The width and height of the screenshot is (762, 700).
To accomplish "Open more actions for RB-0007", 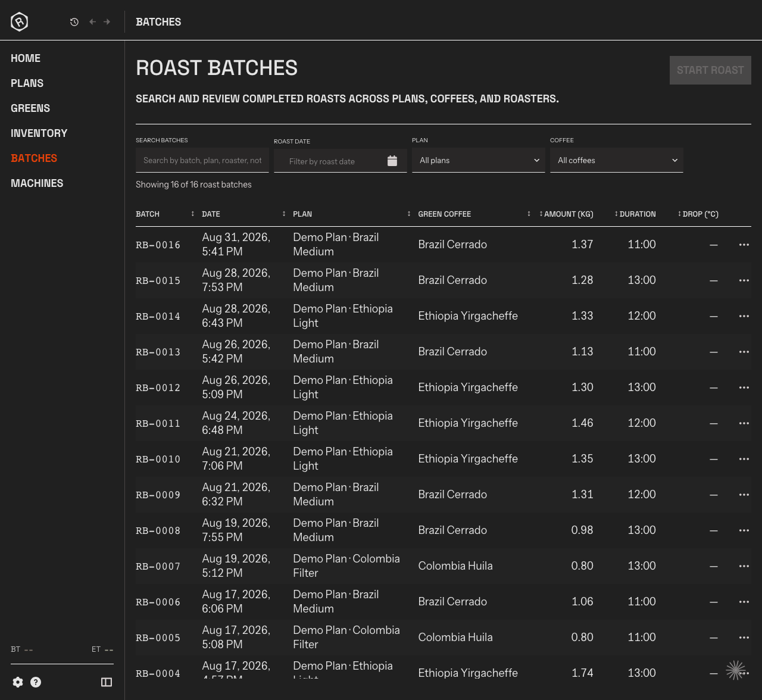I will 744,566.
